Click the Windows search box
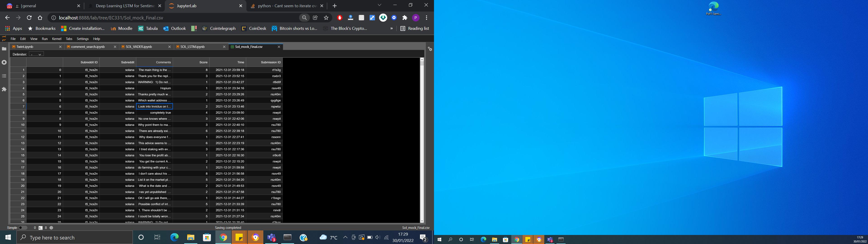The height and width of the screenshot is (244, 868). click(74, 237)
